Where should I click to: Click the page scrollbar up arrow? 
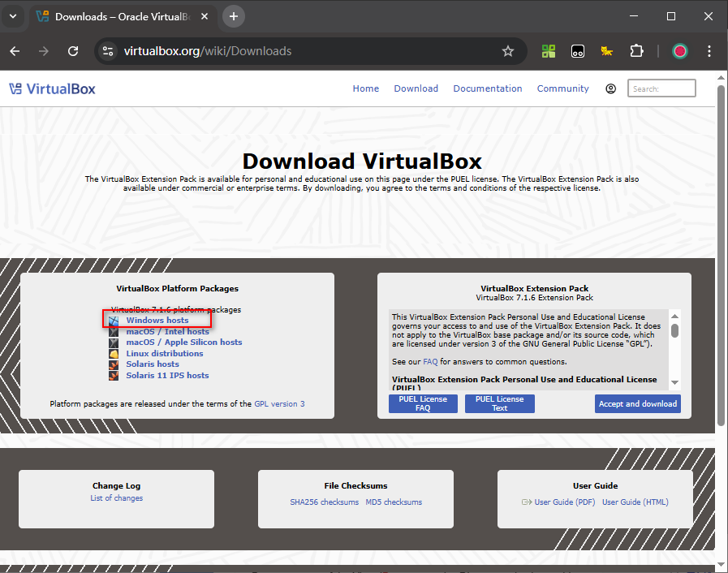pos(721,78)
